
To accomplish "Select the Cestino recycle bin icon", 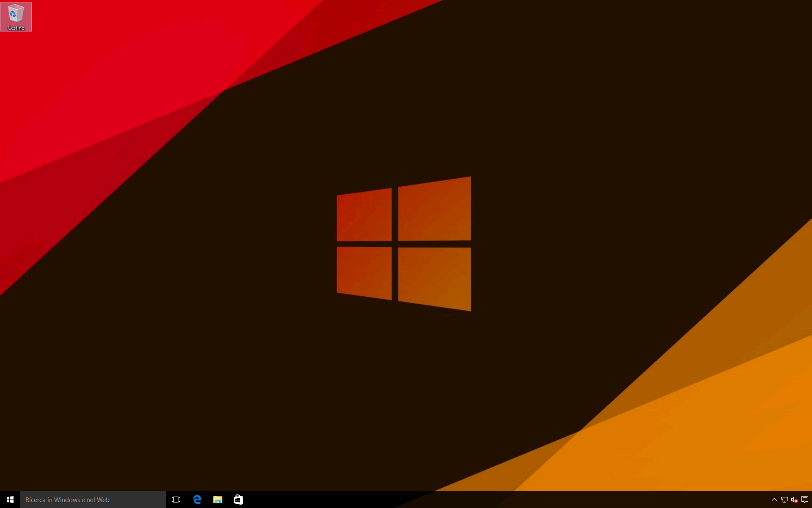I will 16,17.
